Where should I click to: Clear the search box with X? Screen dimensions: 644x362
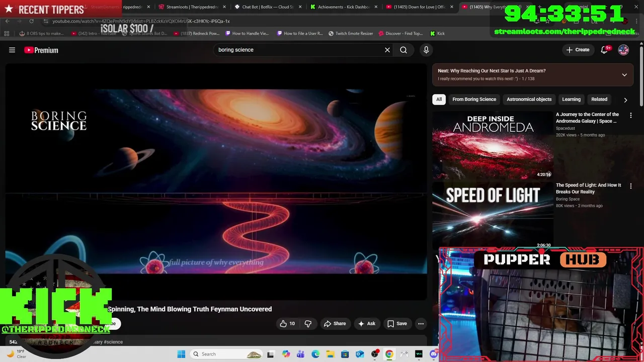pos(387,50)
